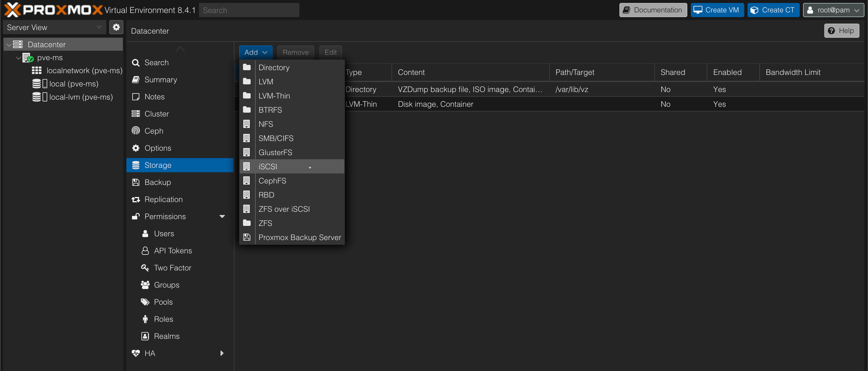Collapse the Datacenter tree node
Screen dimensions: 868x371
[x=9, y=45]
